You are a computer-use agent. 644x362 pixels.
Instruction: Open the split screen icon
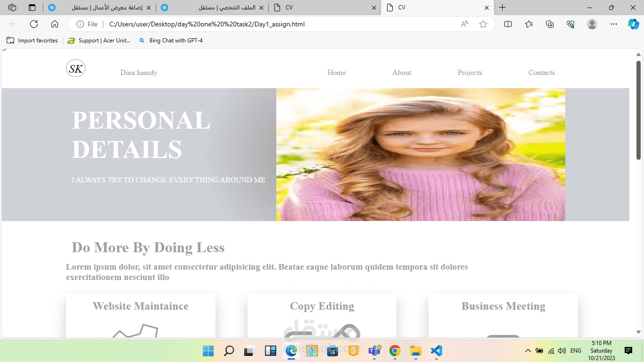pos(508,24)
